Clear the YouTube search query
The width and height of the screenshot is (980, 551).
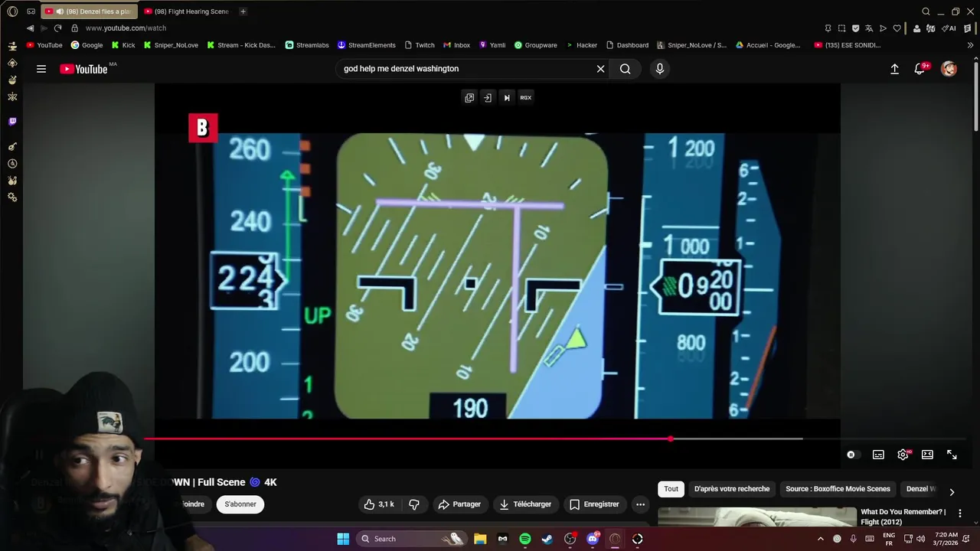point(601,69)
